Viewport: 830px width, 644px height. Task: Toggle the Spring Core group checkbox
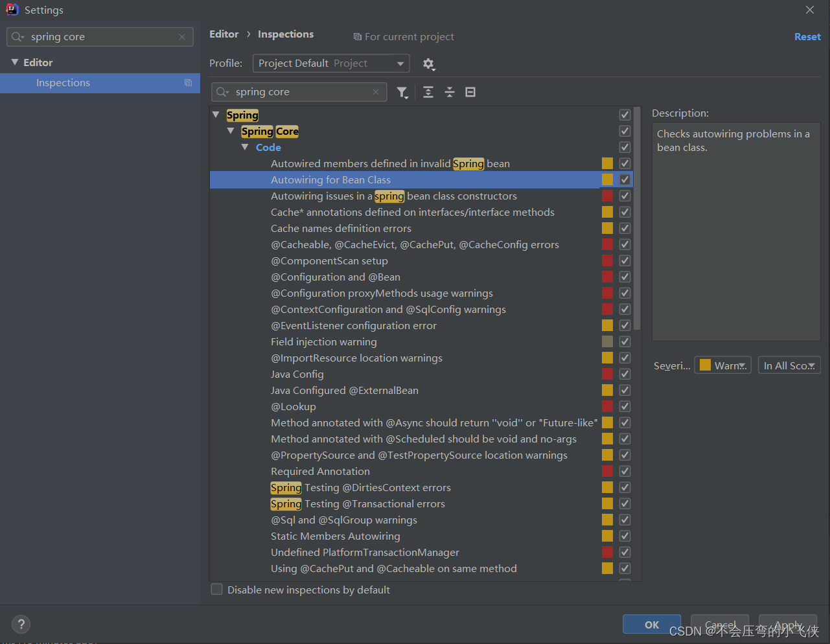point(625,131)
